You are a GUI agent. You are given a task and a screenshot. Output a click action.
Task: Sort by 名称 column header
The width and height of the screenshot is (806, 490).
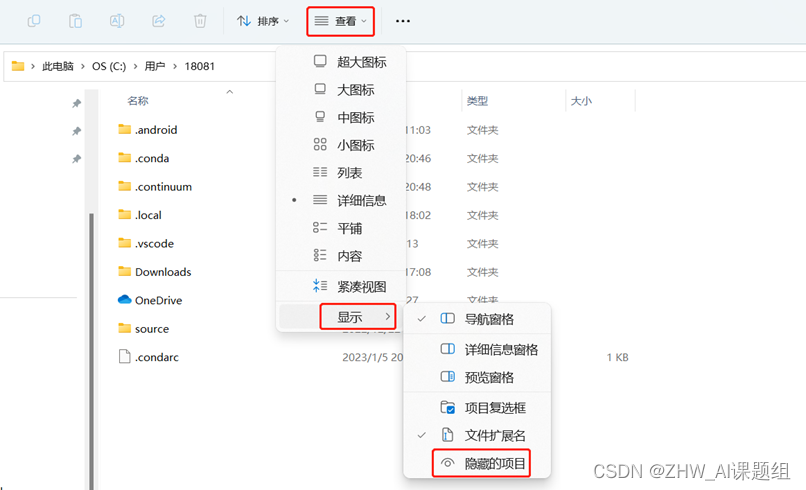tap(138, 101)
